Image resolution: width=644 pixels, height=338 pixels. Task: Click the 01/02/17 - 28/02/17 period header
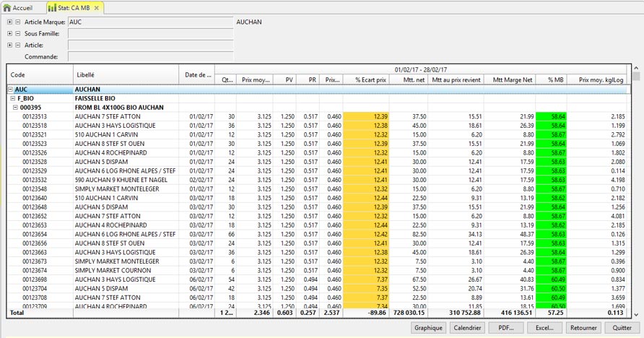421,70
